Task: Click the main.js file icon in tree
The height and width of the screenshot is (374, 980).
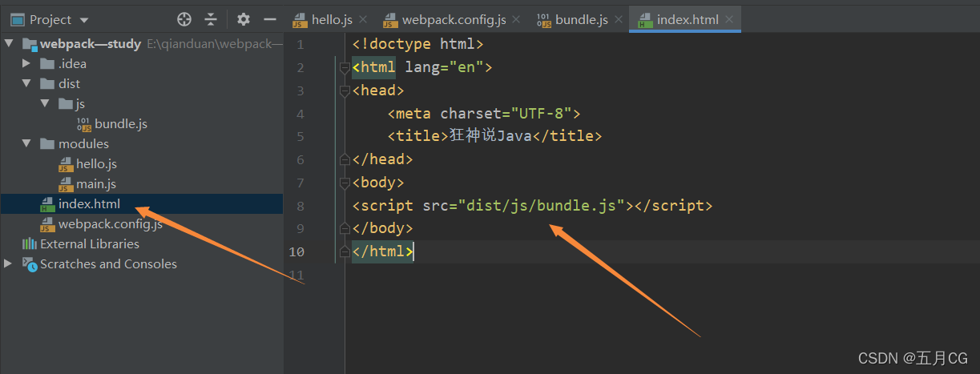Action: [66, 183]
